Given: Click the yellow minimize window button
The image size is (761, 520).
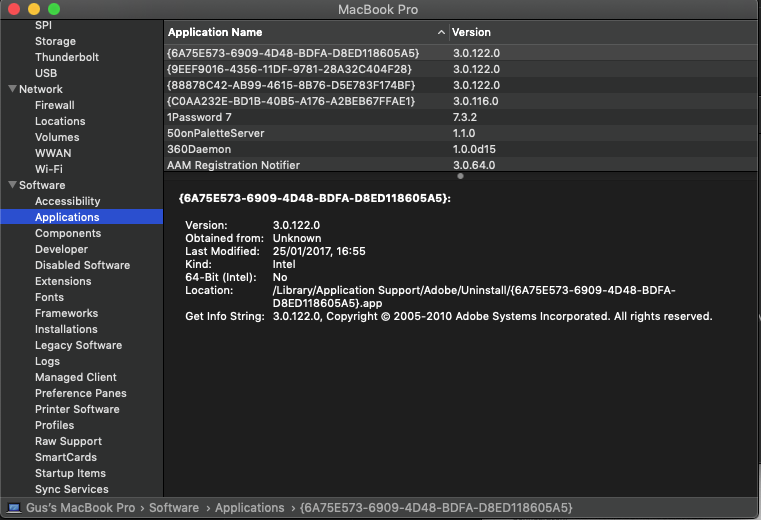Looking at the screenshot, I should pos(34,9).
